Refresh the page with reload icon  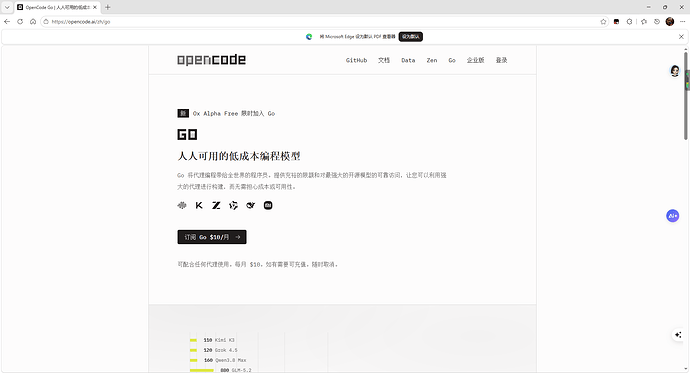click(20, 22)
